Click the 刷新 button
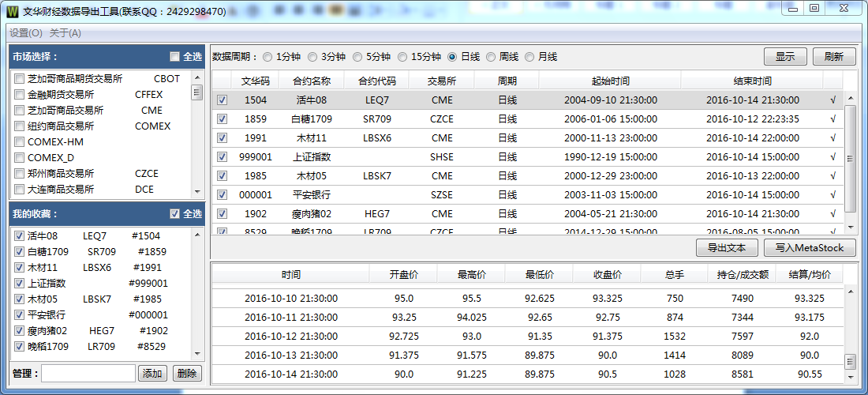 click(833, 57)
